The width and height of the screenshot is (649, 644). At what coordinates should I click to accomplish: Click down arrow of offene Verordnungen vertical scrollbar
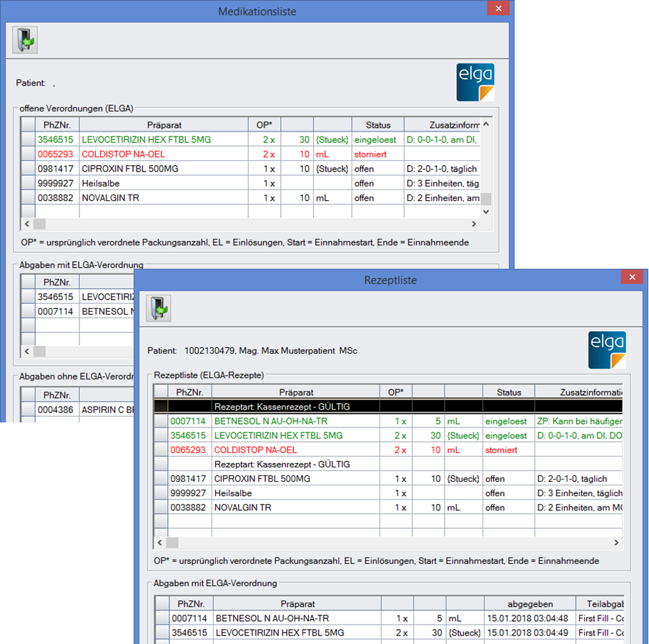tap(486, 212)
